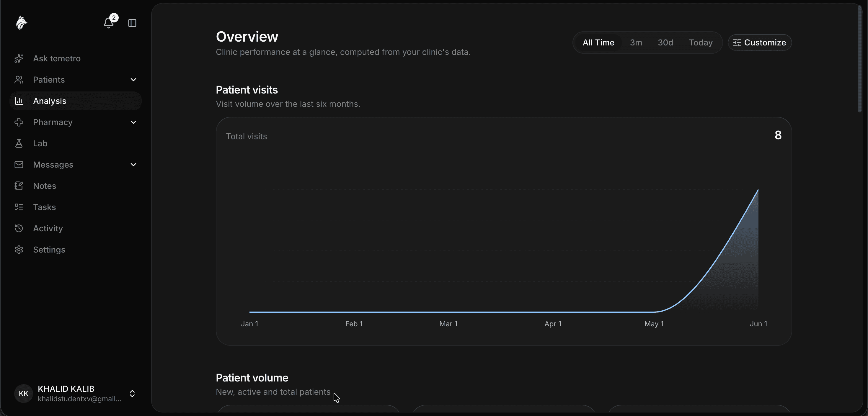Click "Clinic performance at a glance" subtitle
The width and height of the screenshot is (868, 416).
coord(343,52)
